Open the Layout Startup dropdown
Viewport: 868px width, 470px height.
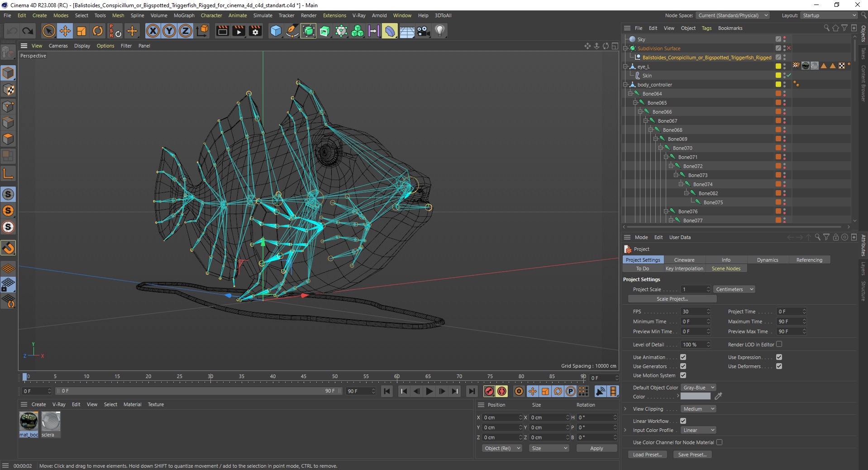tap(829, 15)
